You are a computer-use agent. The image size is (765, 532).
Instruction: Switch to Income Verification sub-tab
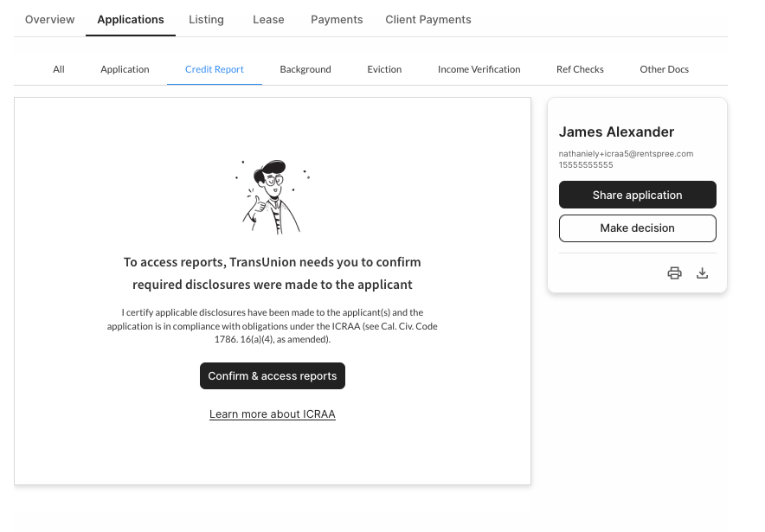(x=479, y=69)
